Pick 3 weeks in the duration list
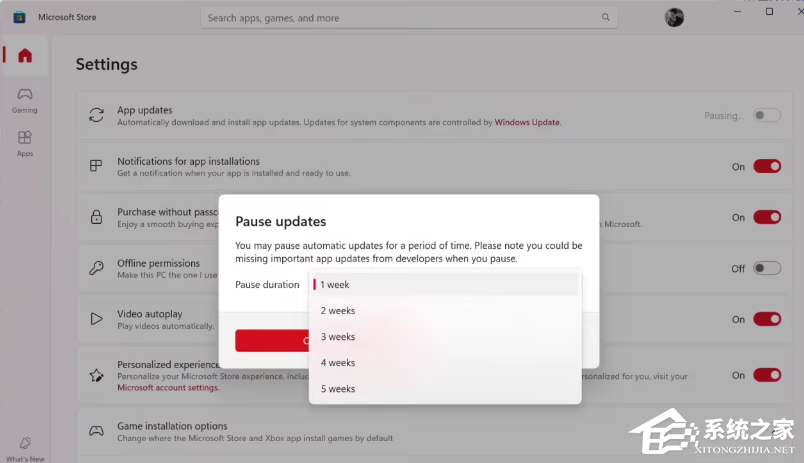The height and width of the screenshot is (463, 804). click(x=445, y=337)
